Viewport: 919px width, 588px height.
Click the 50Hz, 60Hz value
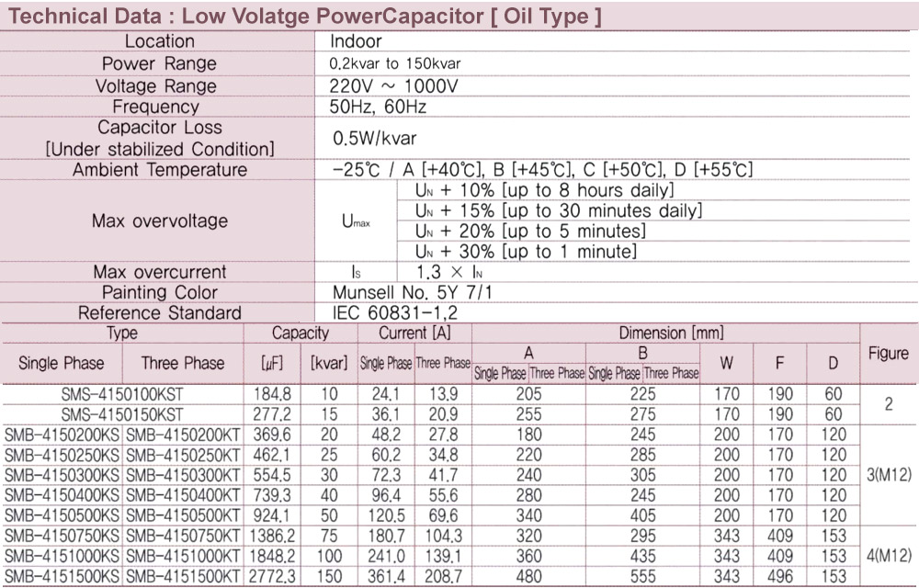[x=378, y=107]
